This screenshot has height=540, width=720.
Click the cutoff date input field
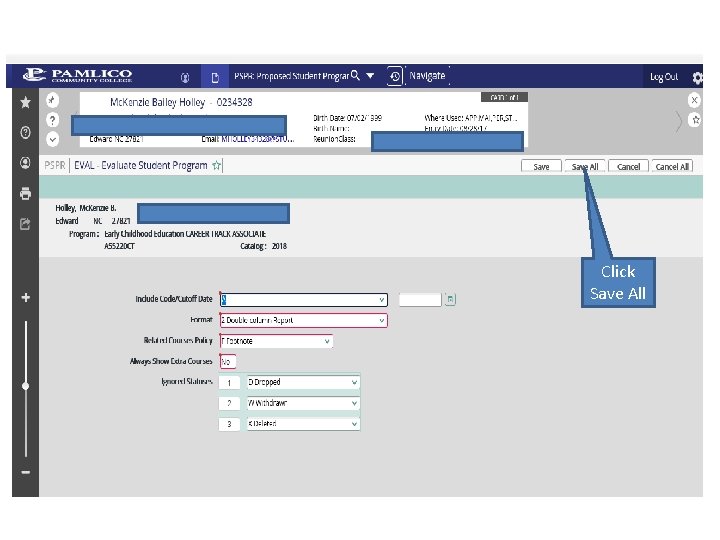coord(420,299)
